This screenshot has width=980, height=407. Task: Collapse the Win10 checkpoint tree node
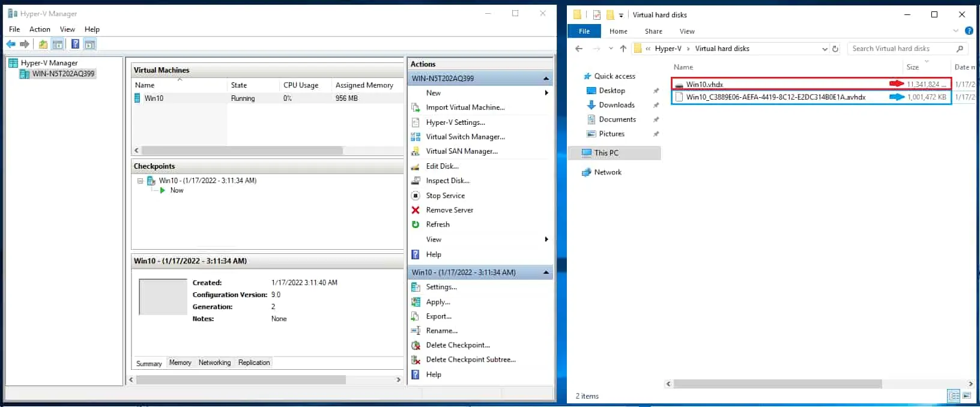[140, 181]
